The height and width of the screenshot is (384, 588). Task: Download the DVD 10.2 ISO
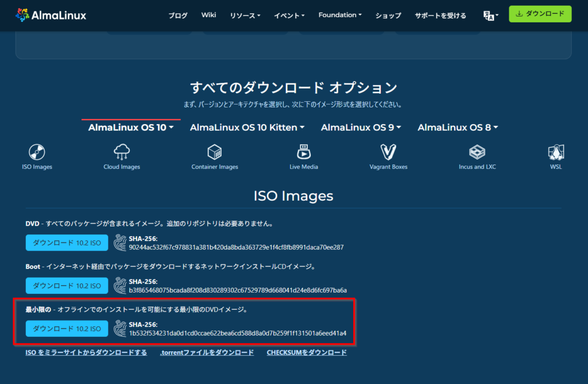(x=67, y=243)
